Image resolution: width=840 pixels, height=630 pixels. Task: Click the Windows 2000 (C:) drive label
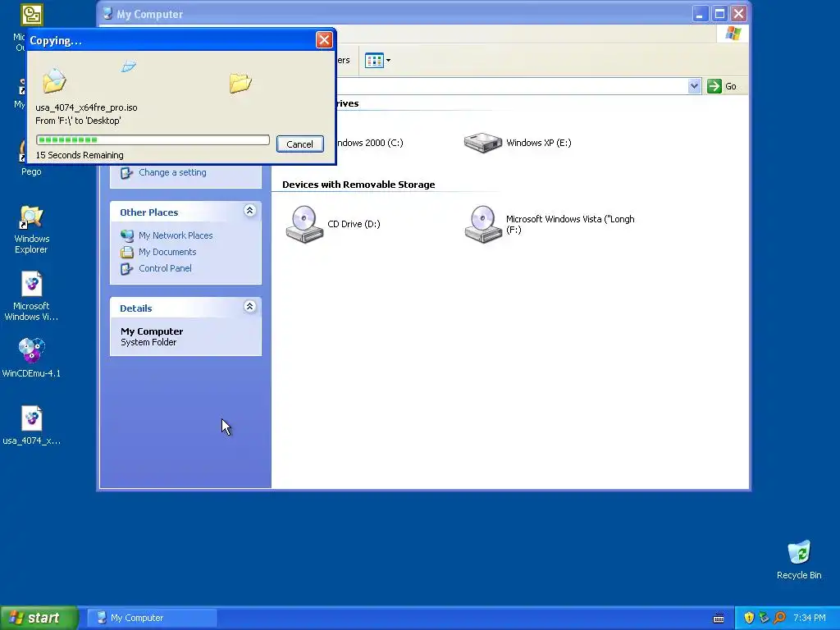point(368,143)
